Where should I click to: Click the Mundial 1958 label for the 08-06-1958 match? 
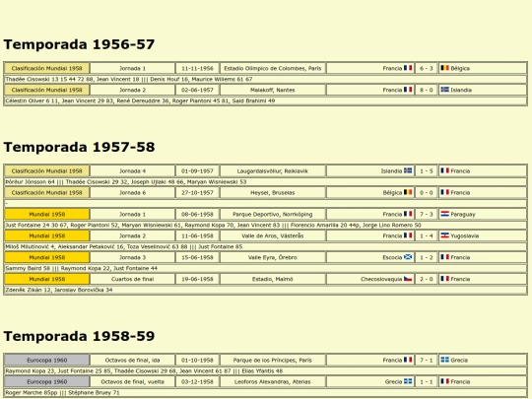tap(47, 215)
